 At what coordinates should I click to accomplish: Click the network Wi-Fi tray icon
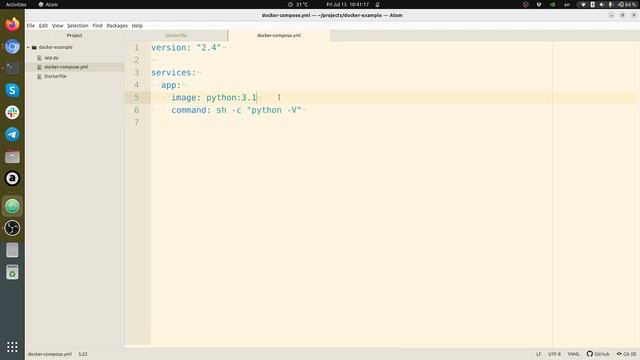coord(583,4)
